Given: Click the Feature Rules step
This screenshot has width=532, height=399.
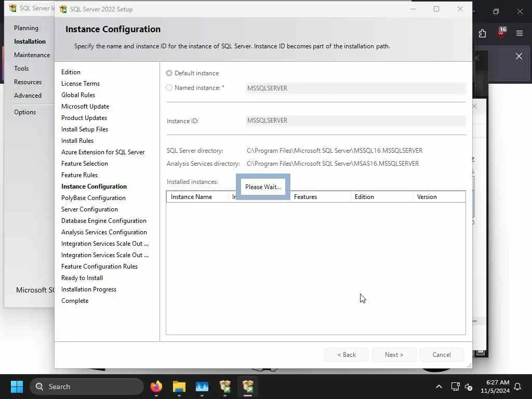Looking at the screenshot, I should [79, 175].
